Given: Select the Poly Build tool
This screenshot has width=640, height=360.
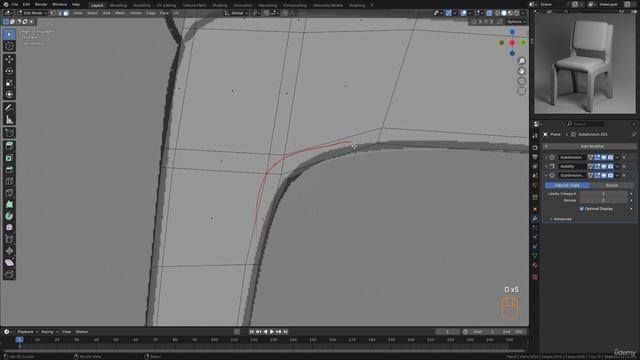Looking at the screenshot, I should [x=9, y=204].
